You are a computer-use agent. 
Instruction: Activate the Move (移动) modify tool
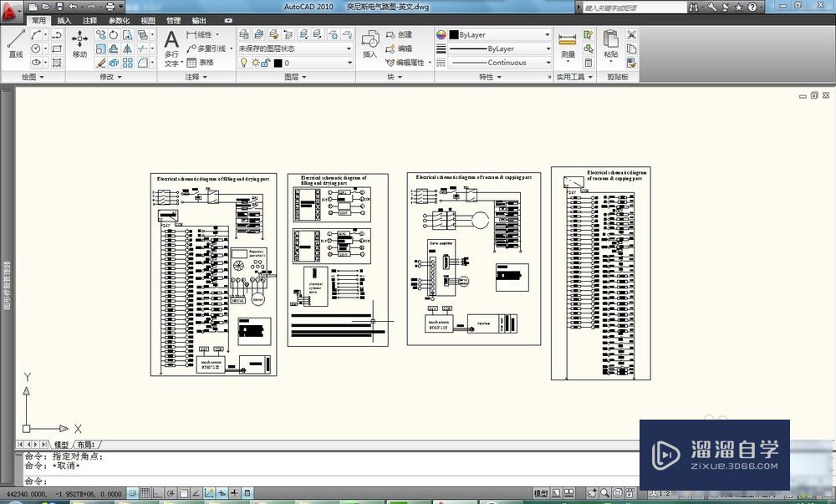(79, 40)
